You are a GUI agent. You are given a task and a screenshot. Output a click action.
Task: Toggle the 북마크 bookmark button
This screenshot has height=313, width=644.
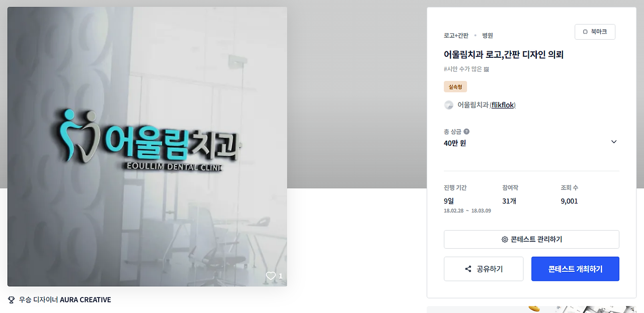point(595,32)
